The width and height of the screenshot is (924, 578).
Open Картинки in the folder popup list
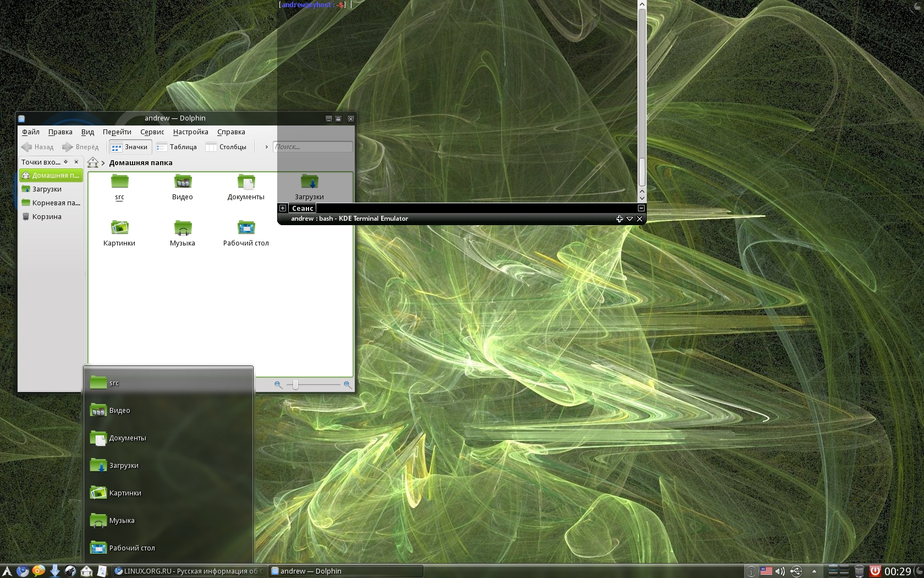[x=168, y=493]
